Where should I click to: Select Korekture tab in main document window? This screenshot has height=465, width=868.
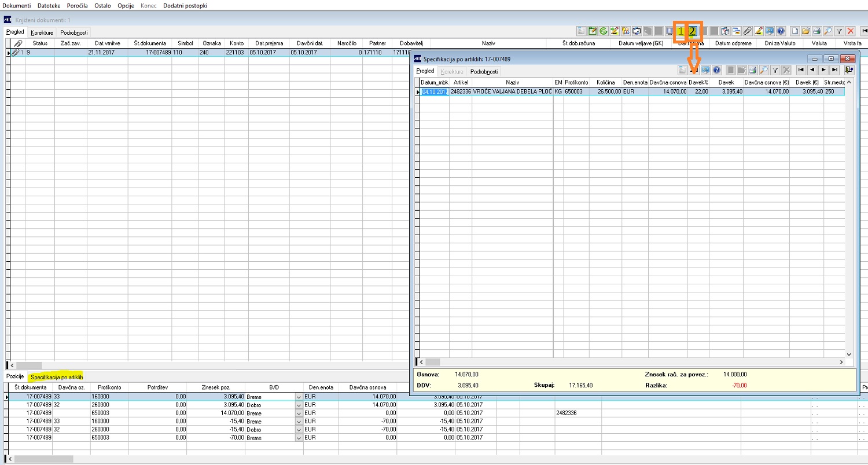42,32
